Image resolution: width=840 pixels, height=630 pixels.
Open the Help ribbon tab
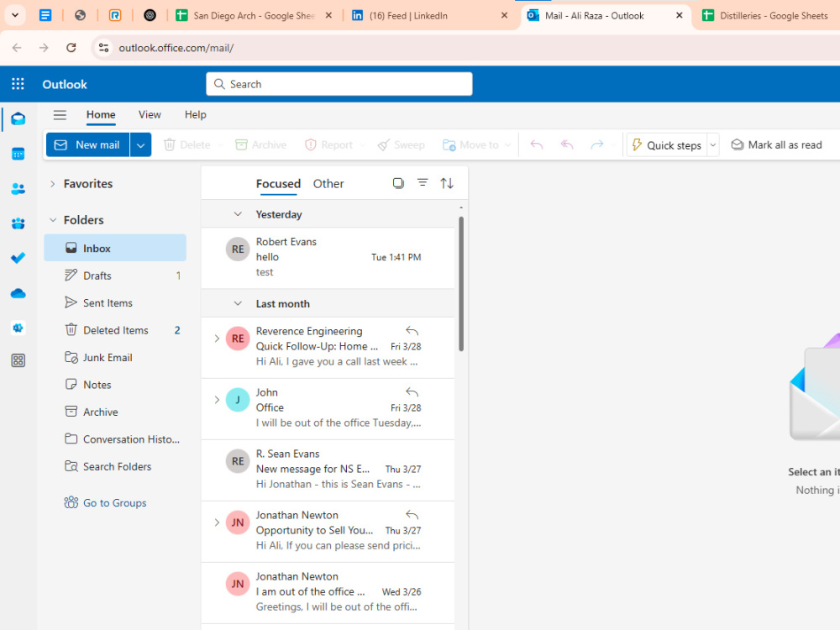coord(196,114)
